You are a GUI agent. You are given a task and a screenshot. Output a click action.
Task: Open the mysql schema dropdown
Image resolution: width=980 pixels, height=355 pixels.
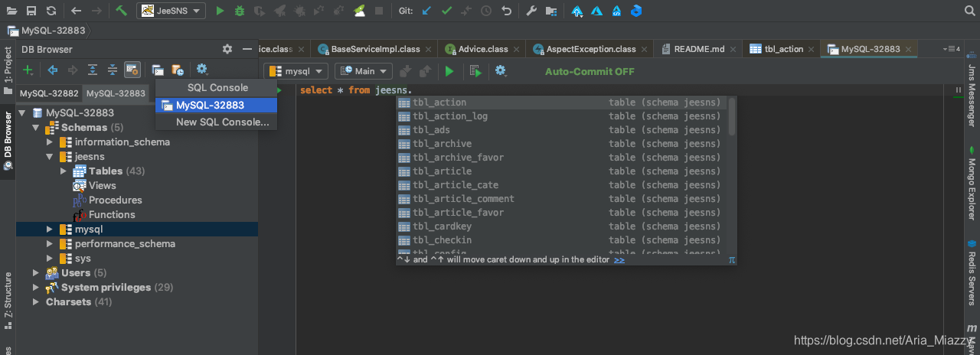coord(296,71)
